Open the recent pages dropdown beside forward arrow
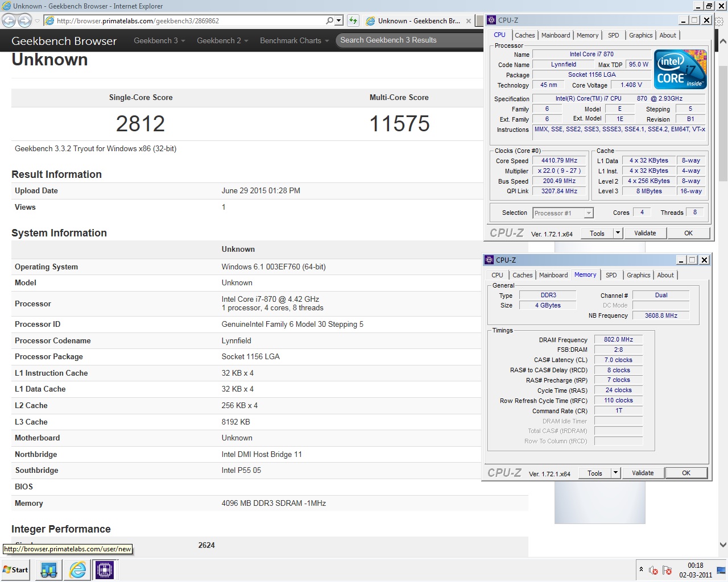The height and width of the screenshot is (582, 728). tap(37, 21)
